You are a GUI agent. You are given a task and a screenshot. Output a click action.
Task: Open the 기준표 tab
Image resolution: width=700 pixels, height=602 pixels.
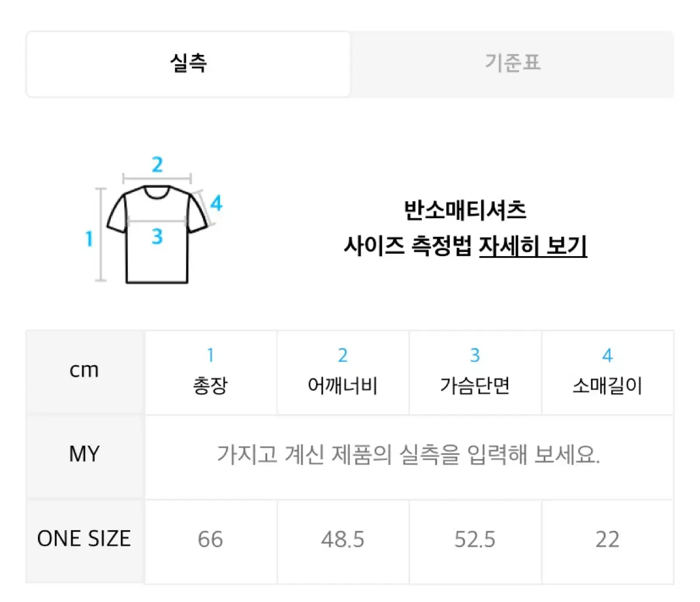tap(512, 63)
